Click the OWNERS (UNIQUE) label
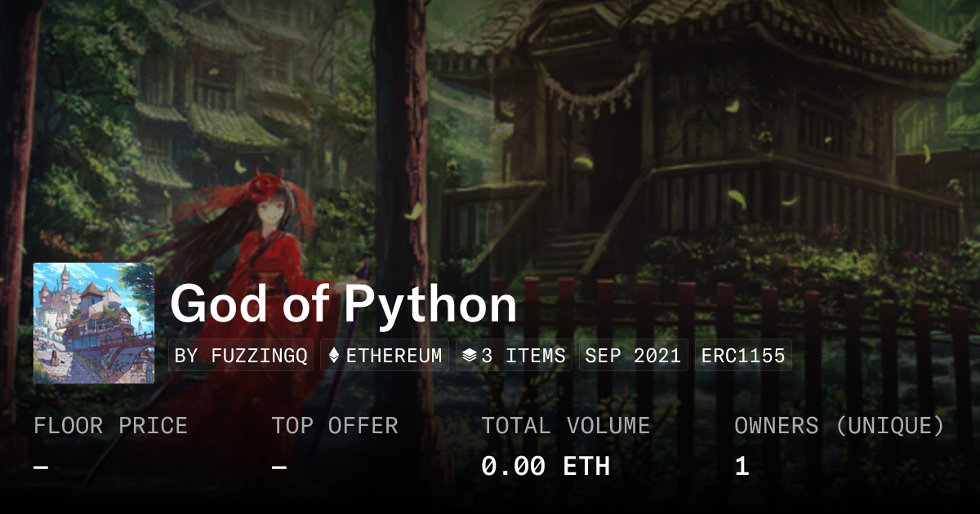Viewport: 980px width, 514px height. click(840, 426)
